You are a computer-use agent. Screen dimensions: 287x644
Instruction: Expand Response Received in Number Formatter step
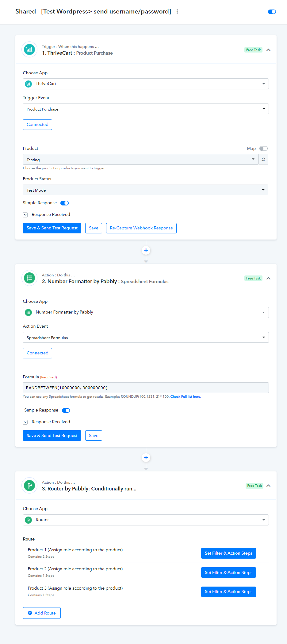click(25, 422)
